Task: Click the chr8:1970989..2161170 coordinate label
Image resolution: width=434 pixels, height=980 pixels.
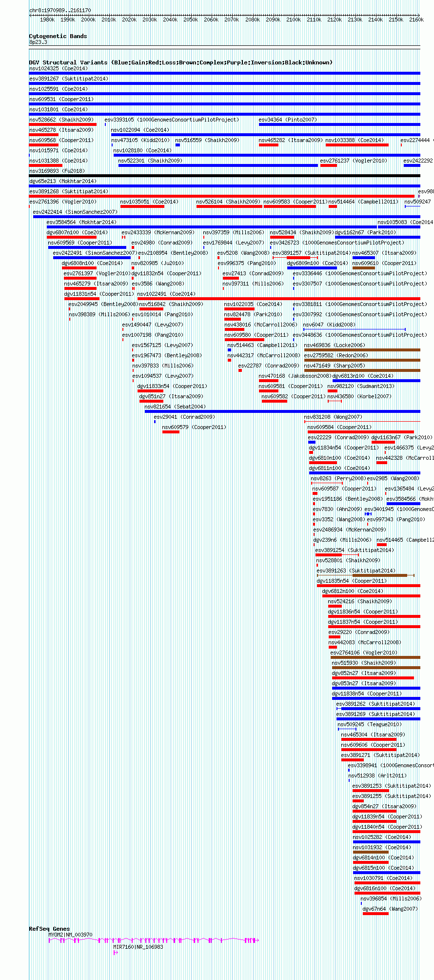Action: (x=60, y=10)
